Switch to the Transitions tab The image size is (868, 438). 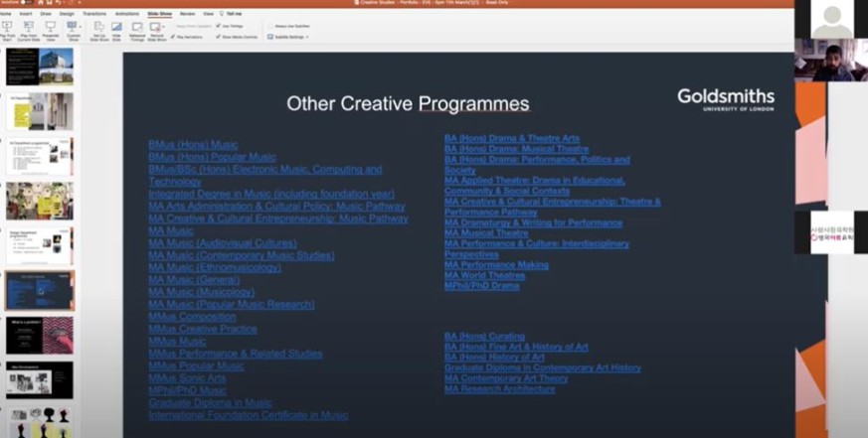(x=94, y=13)
